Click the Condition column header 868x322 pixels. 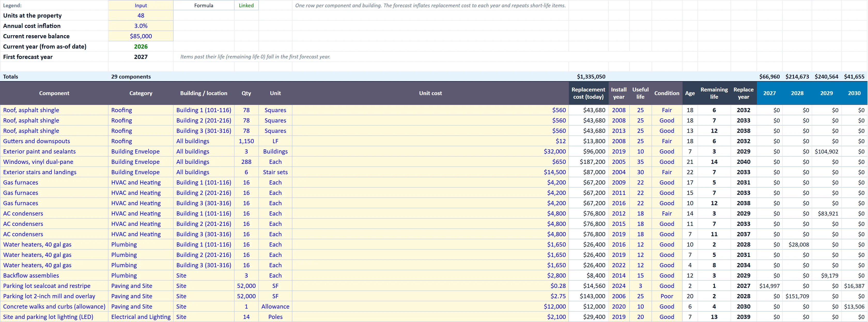(x=667, y=93)
